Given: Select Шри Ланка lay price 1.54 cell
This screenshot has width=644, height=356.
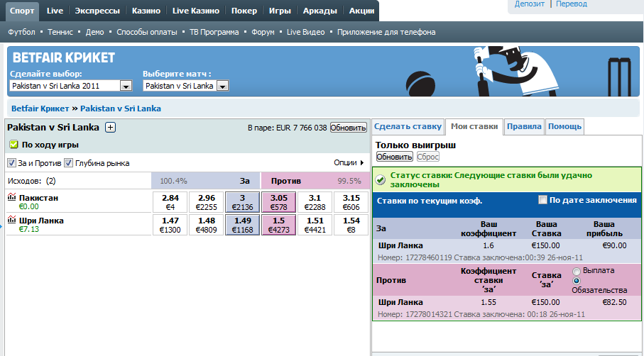Looking at the screenshot, I should (351, 224).
